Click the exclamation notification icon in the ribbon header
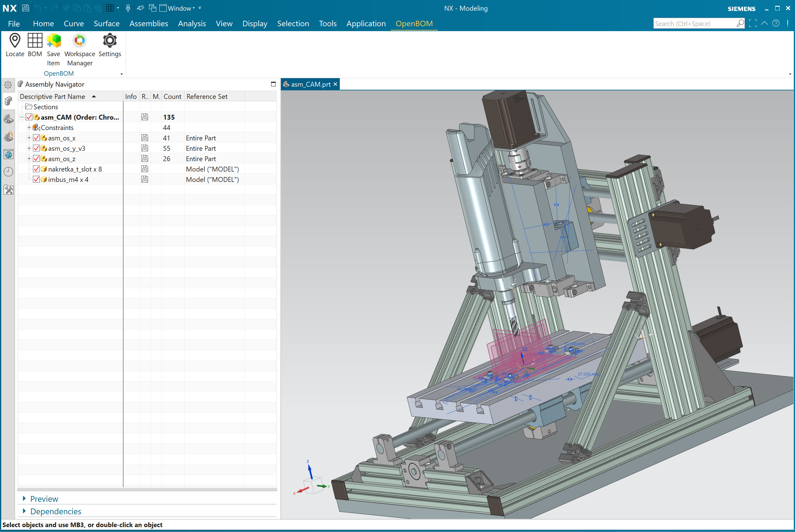The height and width of the screenshot is (532, 795). click(x=788, y=24)
